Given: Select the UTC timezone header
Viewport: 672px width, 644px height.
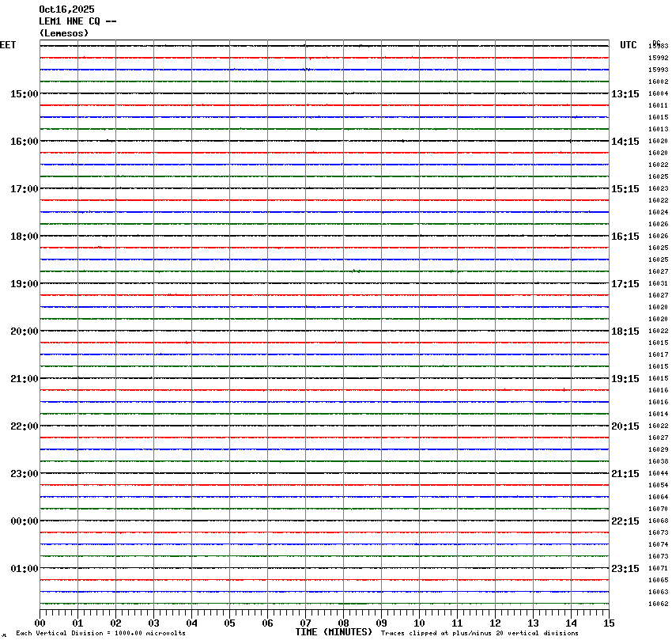Looking at the screenshot, I should (628, 45).
